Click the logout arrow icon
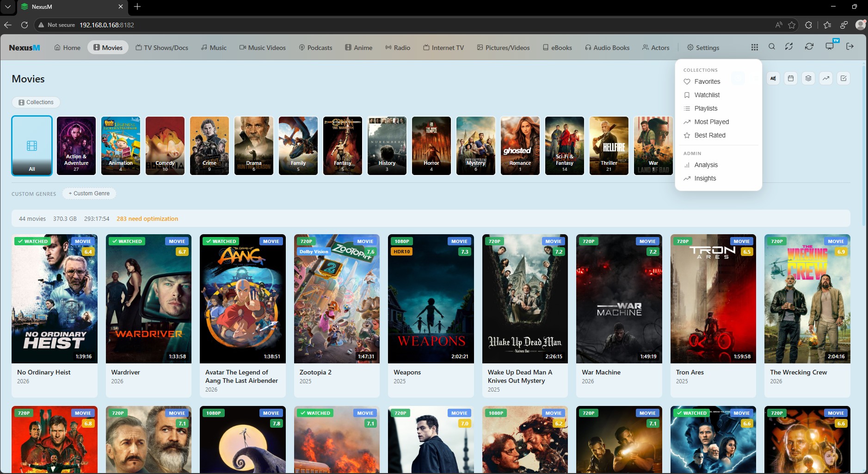The width and height of the screenshot is (868, 474). point(850,47)
